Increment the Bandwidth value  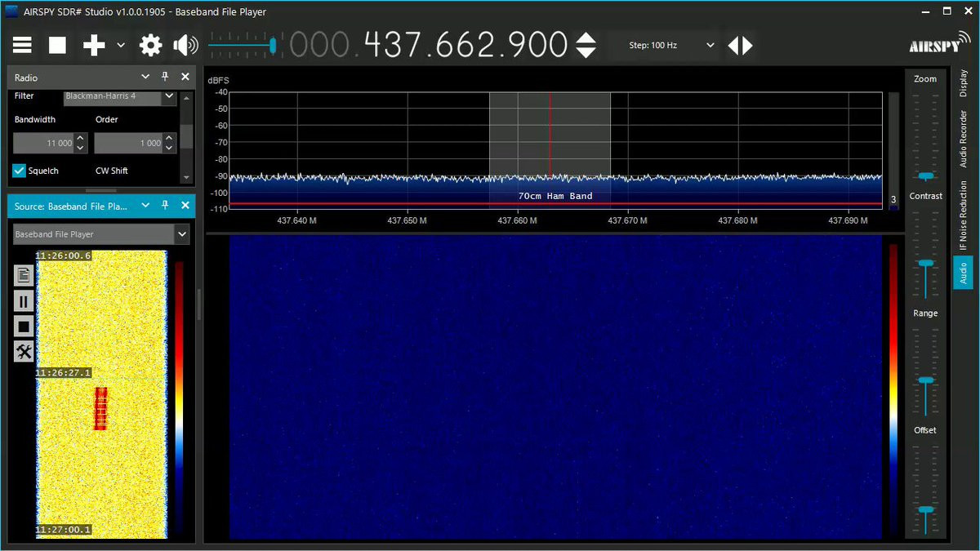(80, 139)
